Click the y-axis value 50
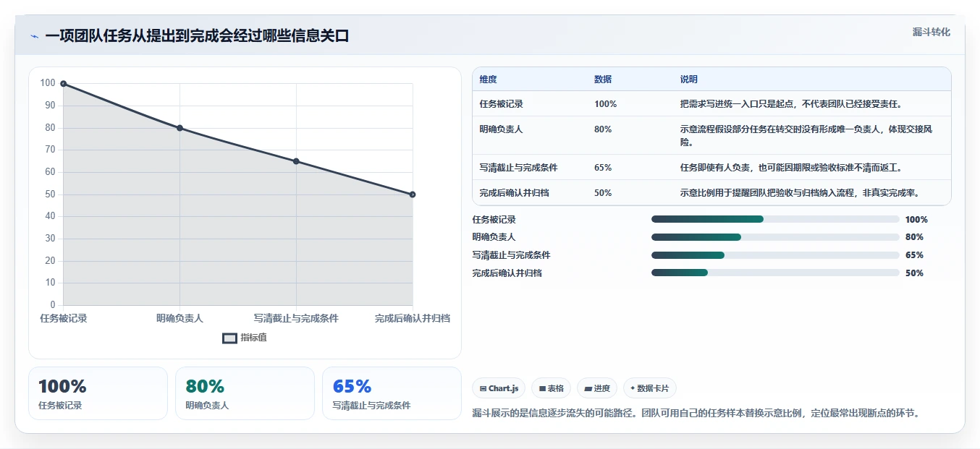Screen dimensions: 980x449 pos(50,194)
